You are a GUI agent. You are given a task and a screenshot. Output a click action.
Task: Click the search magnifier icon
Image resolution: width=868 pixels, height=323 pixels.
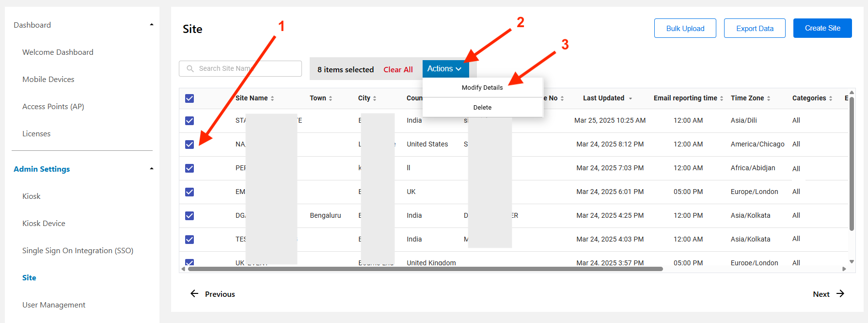click(190, 69)
